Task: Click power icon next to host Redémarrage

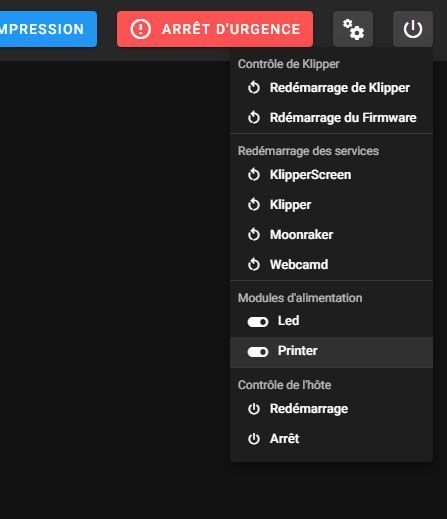Action: pyautogui.click(x=254, y=409)
